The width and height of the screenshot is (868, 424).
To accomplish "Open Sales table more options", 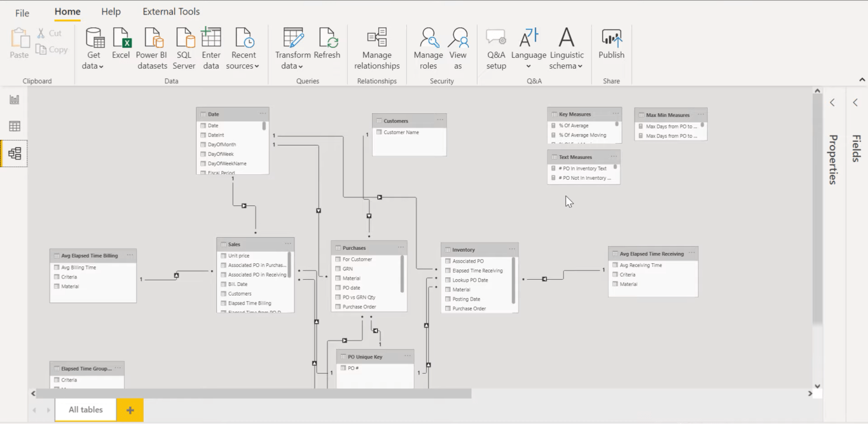I will (288, 243).
